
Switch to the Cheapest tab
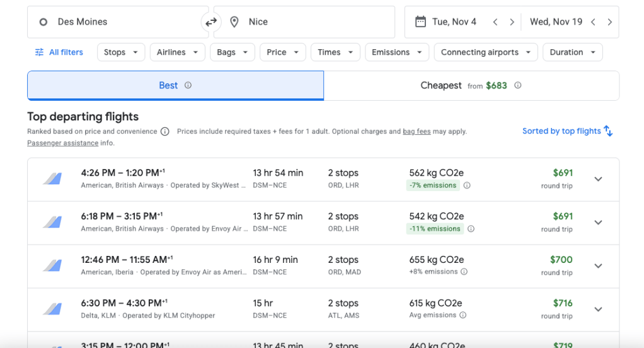[x=471, y=85]
